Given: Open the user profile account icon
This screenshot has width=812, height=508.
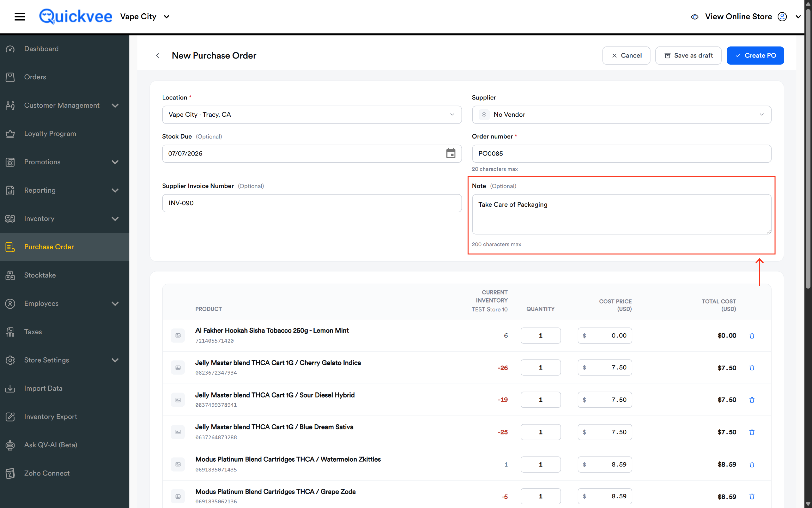Looking at the screenshot, I should [x=782, y=16].
